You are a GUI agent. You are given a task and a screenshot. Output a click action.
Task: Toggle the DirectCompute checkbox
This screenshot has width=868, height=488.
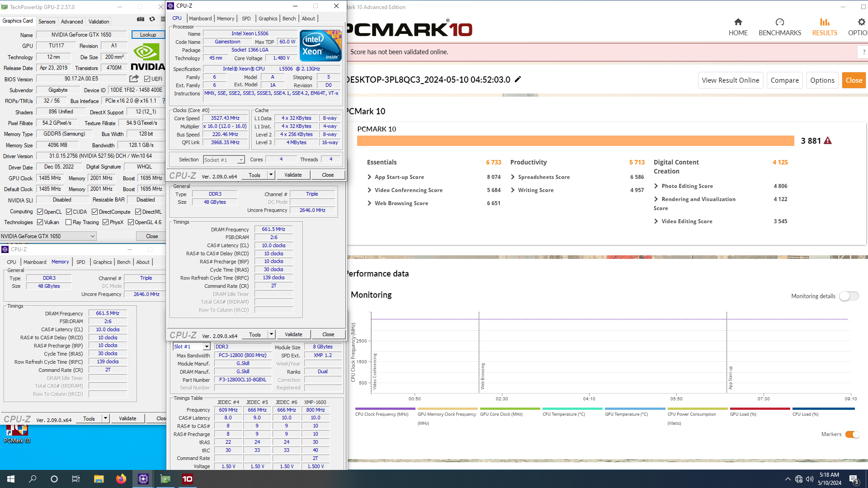94,211
